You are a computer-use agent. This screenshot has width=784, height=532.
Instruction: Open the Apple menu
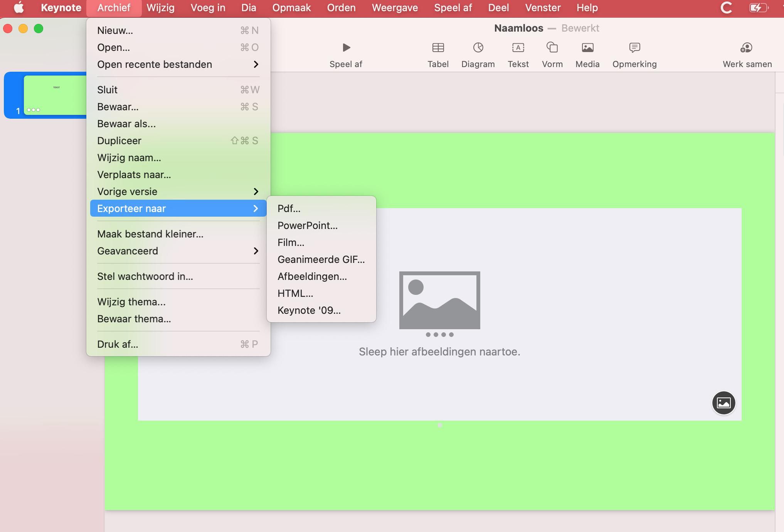click(19, 8)
